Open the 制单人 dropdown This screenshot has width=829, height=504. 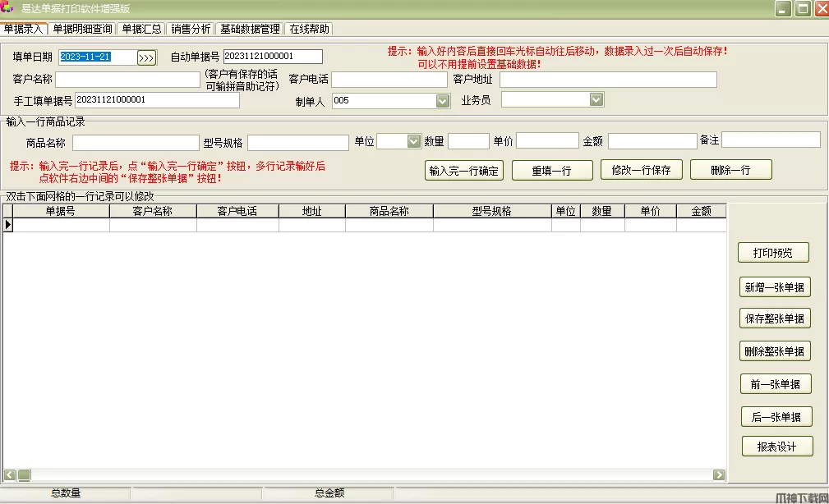[443, 101]
